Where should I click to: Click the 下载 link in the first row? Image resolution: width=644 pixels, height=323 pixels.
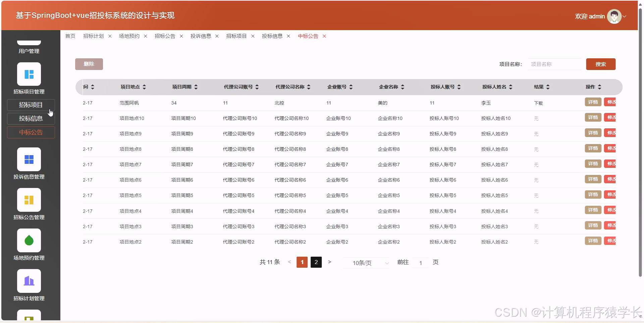tap(538, 103)
